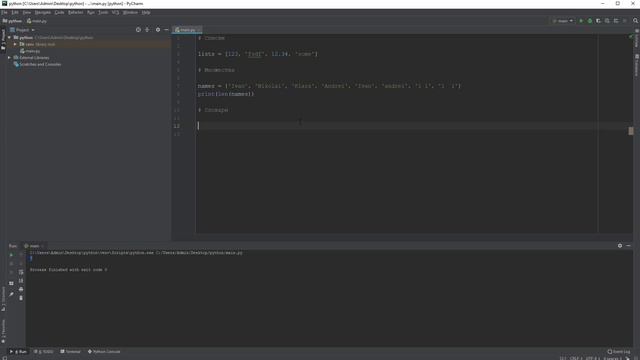Start debugging with the green bug icon
The image size is (640, 360).
click(x=590, y=21)
